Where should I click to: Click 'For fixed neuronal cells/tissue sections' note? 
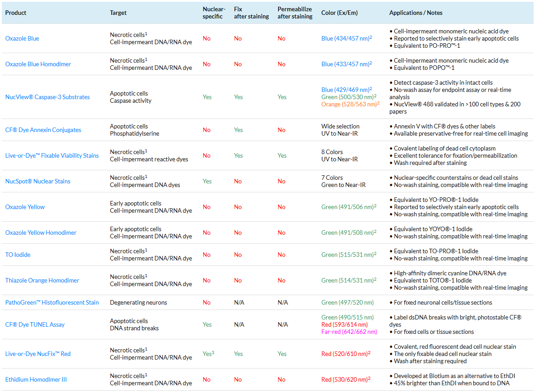[443, 303]
